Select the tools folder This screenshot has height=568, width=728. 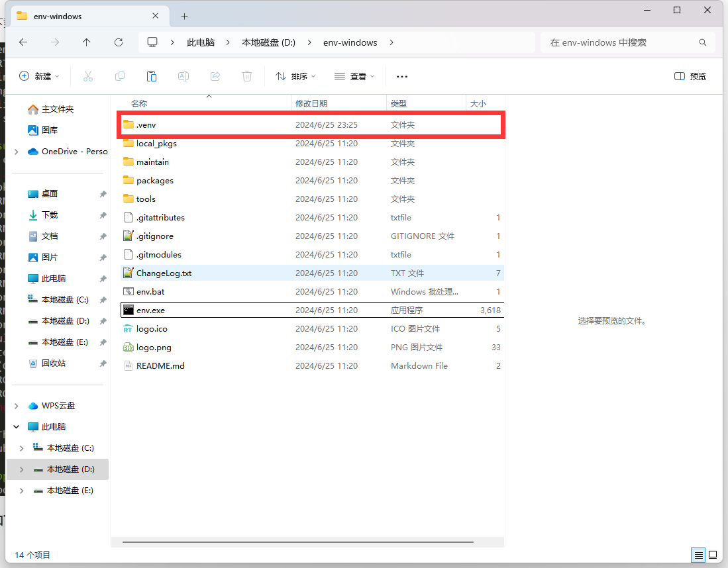[x=312, y=199]
